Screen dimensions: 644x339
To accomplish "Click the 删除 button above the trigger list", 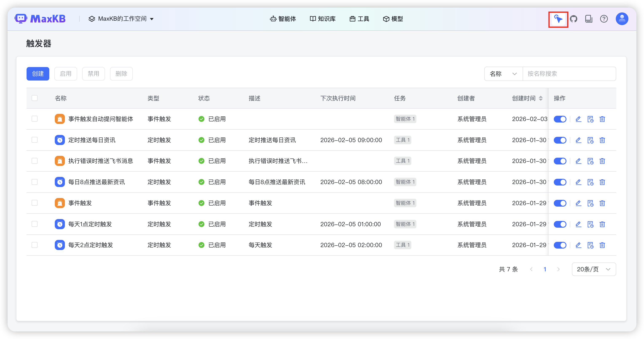I will (121, 74).
